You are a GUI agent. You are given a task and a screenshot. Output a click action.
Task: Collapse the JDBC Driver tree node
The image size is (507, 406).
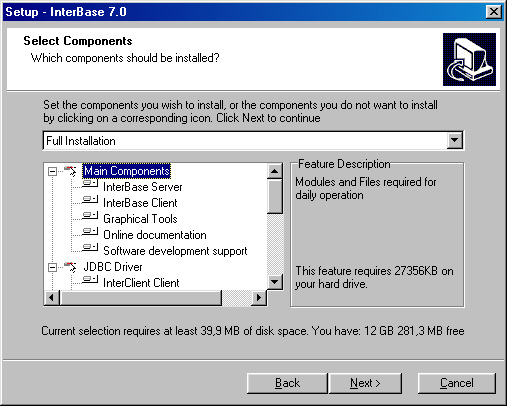(x=52, y=267)
